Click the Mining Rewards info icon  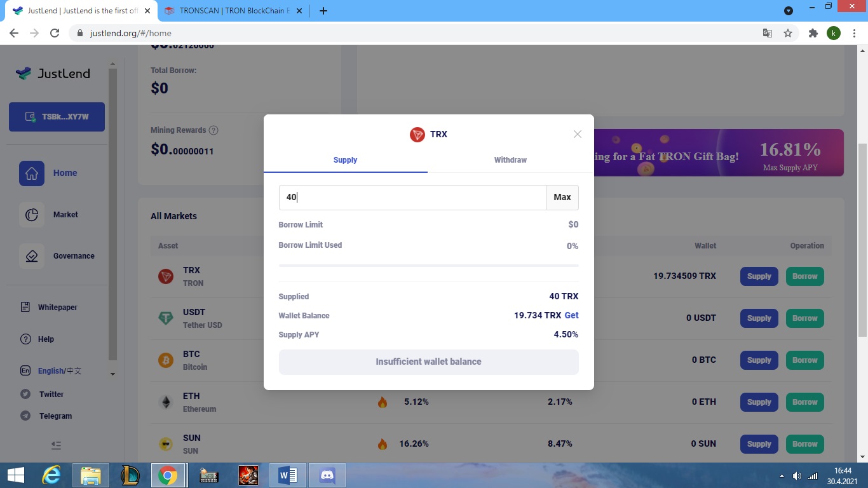[x=214, y=130]
